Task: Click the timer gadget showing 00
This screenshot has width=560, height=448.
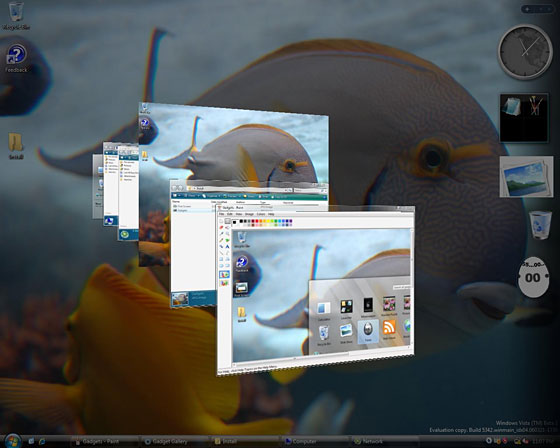Action: pos(533,277)
